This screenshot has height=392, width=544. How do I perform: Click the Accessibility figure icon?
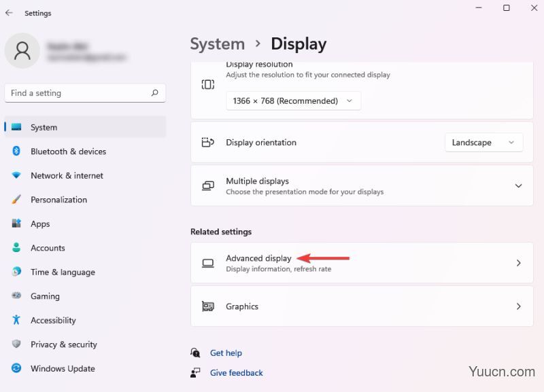[x=16, y=319]
